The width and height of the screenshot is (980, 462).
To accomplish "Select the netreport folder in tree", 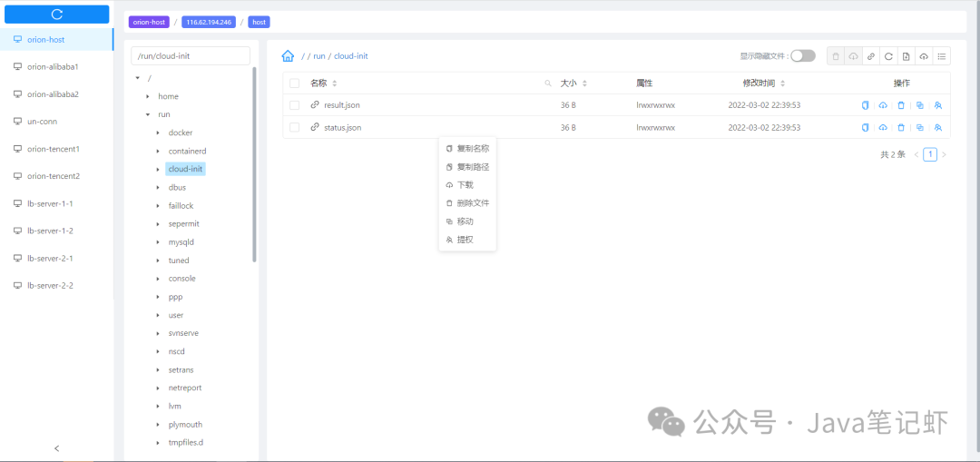I will [185, 388].
